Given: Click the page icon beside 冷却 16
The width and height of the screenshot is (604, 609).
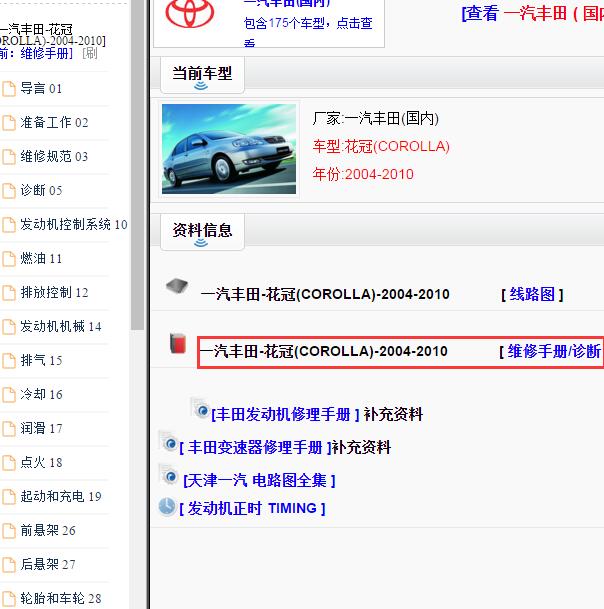Looking at the screenshot, I should (x=9, y=395).
